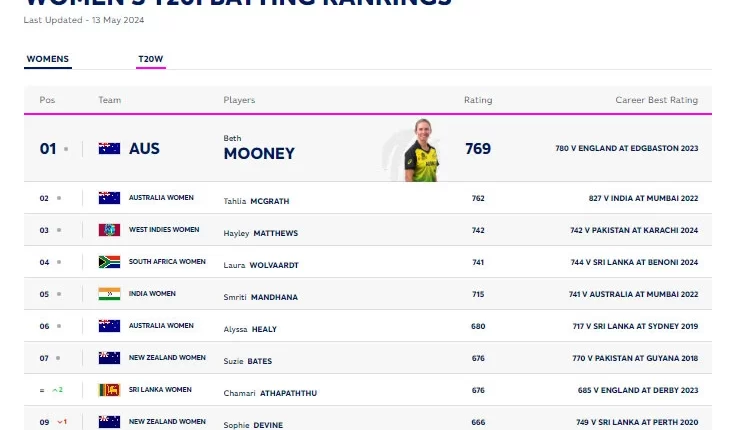Click Laura Wolvaardt player name
The image size is (729, 430).
point(261,265)
